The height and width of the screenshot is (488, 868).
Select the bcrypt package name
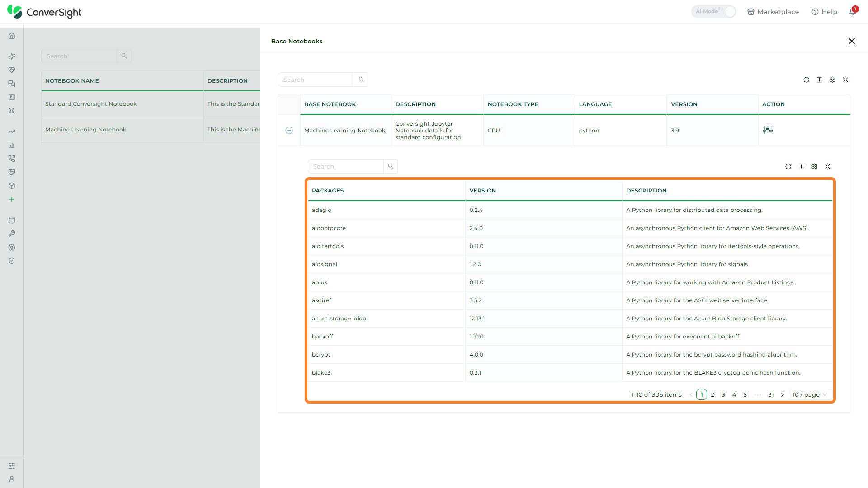tap(321, 355)
